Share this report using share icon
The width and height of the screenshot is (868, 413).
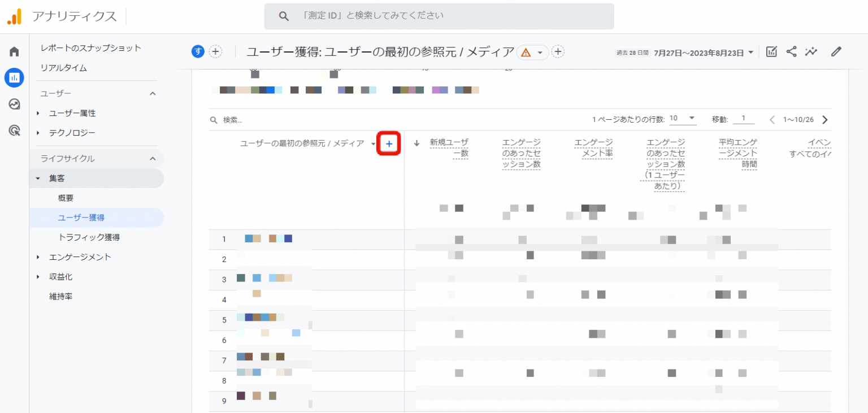[792, 52]
